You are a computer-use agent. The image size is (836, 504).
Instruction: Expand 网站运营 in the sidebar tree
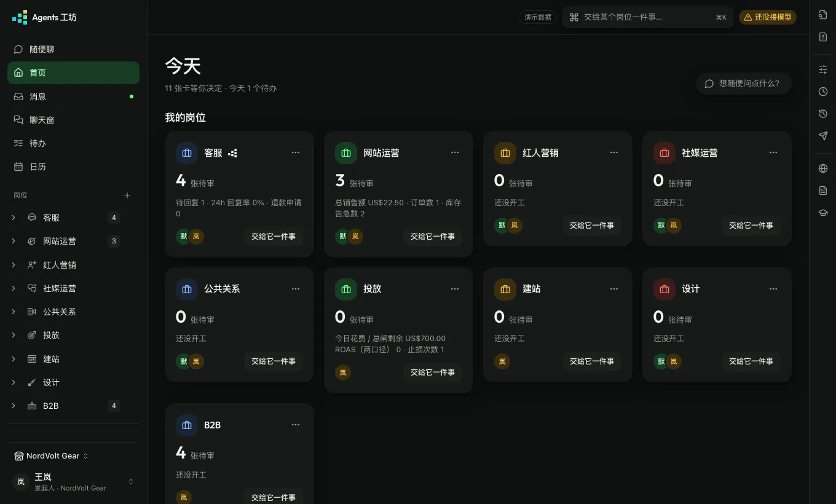point(14,241)
